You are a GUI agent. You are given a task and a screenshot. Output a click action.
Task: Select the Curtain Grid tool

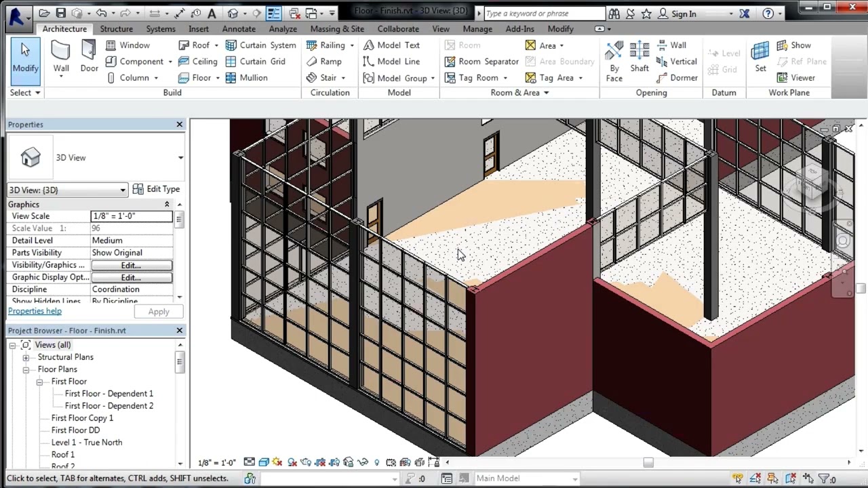[255, 62]
